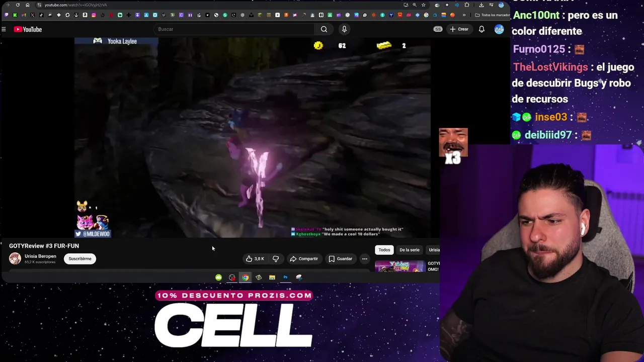This screenshot has width=644, height=362.
Task: Open File Explorer from the taskbar
Action: (x=272, y=278)
